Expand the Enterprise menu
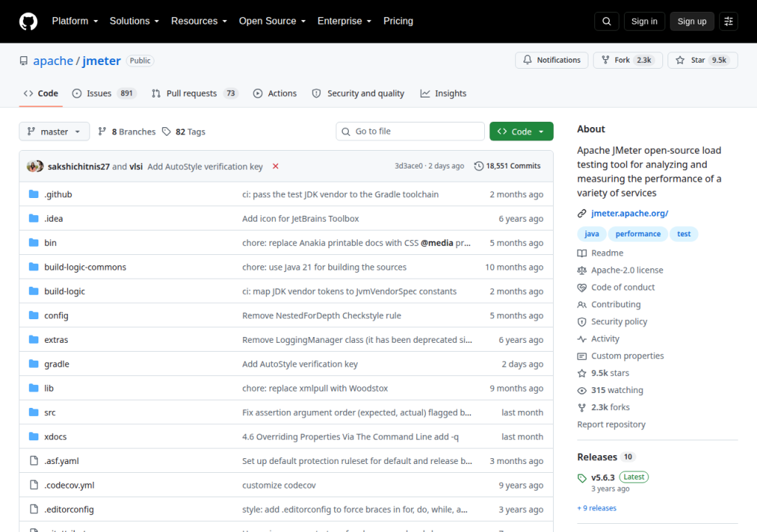The width and height of the screenshot is (757, 532). point(344,21)
